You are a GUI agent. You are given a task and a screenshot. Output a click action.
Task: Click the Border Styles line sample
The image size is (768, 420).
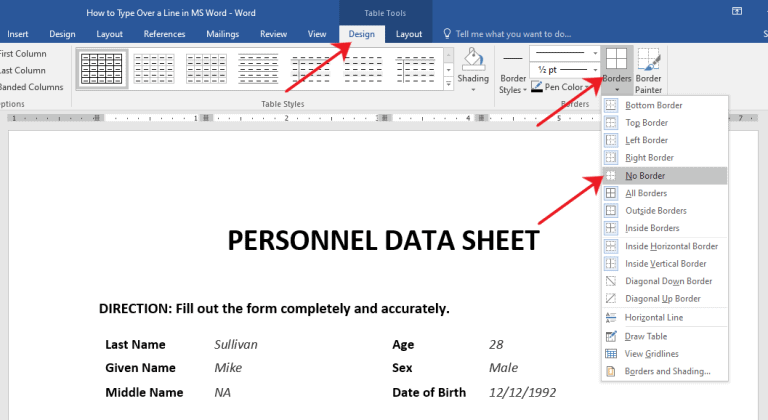(x=513, y=58)
